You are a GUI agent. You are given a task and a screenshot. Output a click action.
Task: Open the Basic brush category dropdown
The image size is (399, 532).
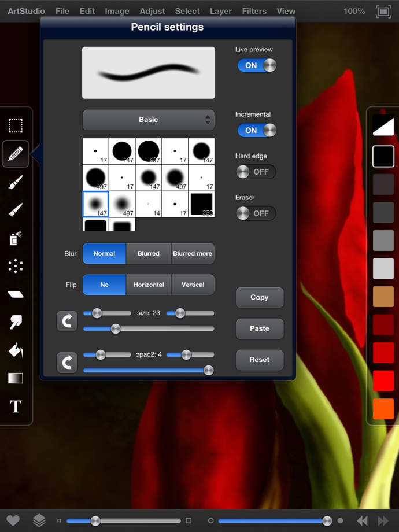149,120
